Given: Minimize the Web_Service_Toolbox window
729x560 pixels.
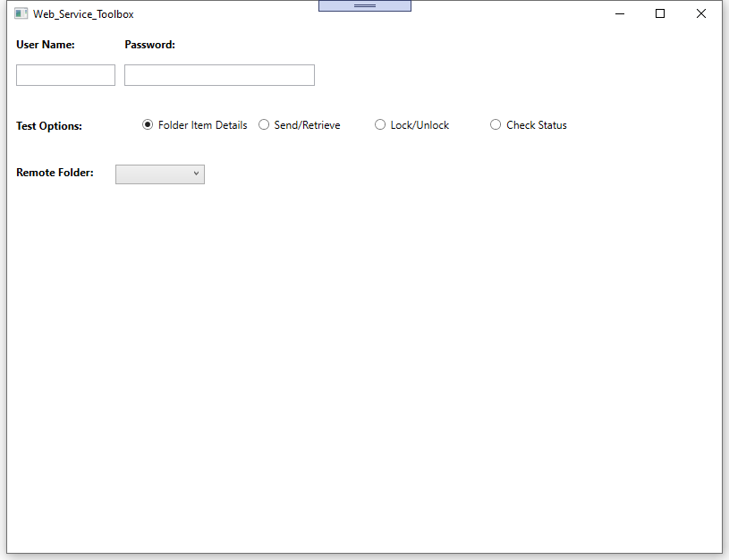Looking at the screenshot, I should (x=619, y=13).
